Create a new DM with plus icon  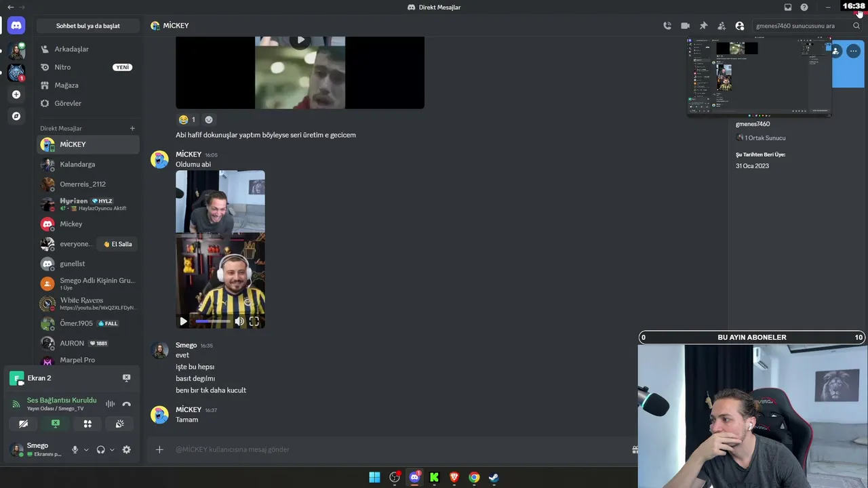tap(132, 128)
